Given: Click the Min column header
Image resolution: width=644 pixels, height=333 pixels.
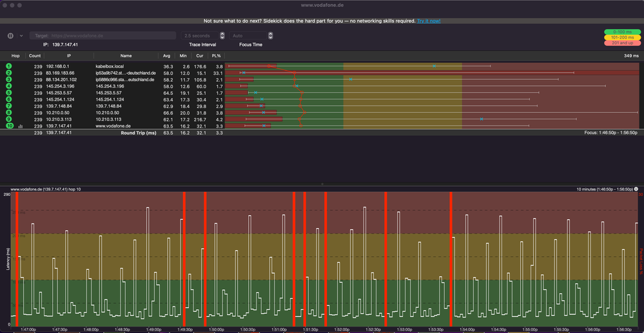Looking at the screenshot, I should pos(183,55).
